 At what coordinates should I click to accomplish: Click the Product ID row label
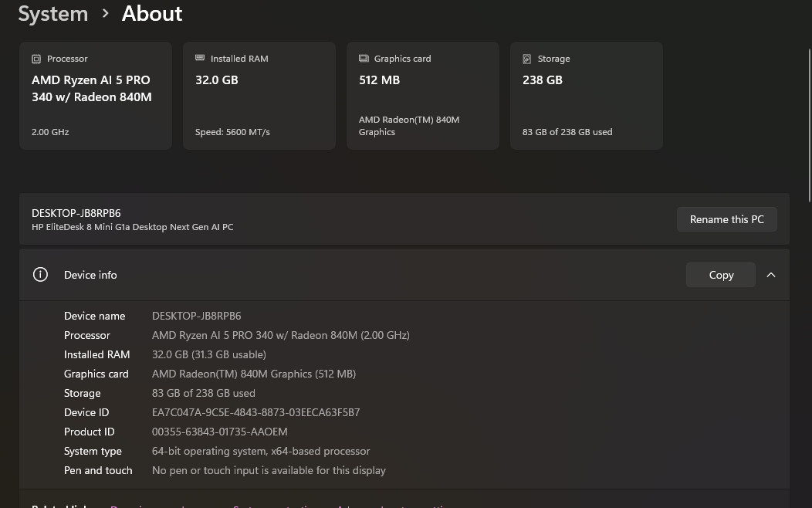pos(89,432)
